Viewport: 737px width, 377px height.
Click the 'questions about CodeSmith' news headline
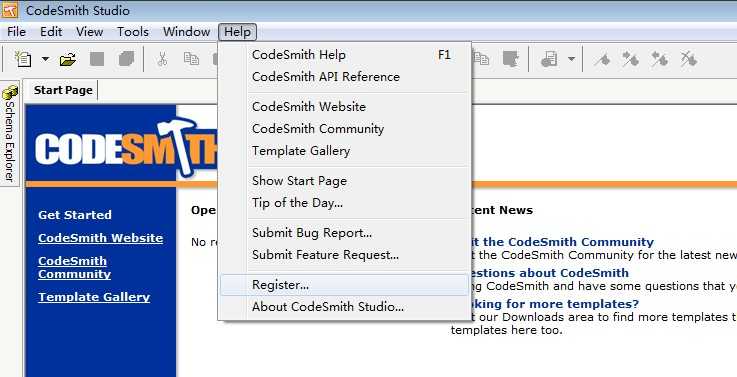pyautogui.click(x=549, y=273)
